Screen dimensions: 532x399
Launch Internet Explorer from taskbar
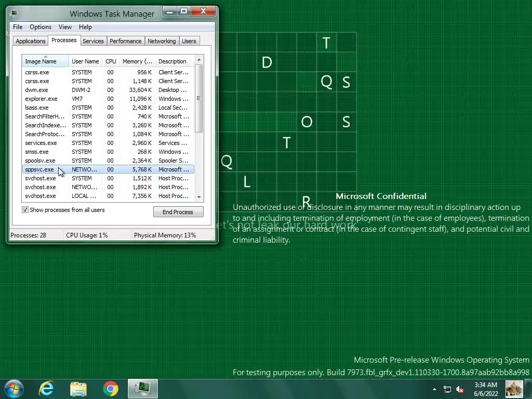click(x=46, y=389)
